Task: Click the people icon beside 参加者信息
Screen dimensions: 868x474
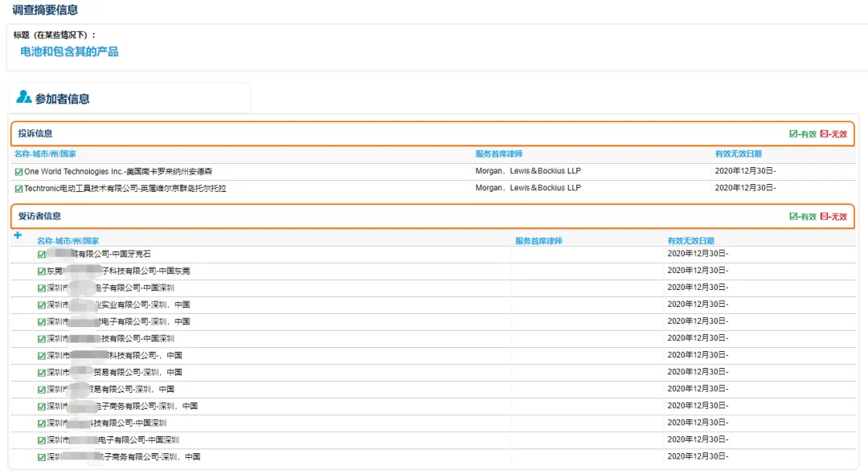Action: (24, 97)
